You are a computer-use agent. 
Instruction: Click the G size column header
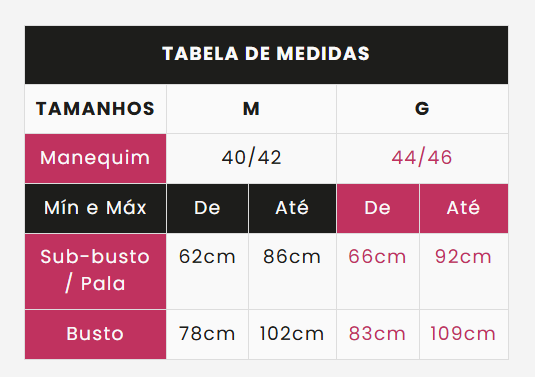422,109
